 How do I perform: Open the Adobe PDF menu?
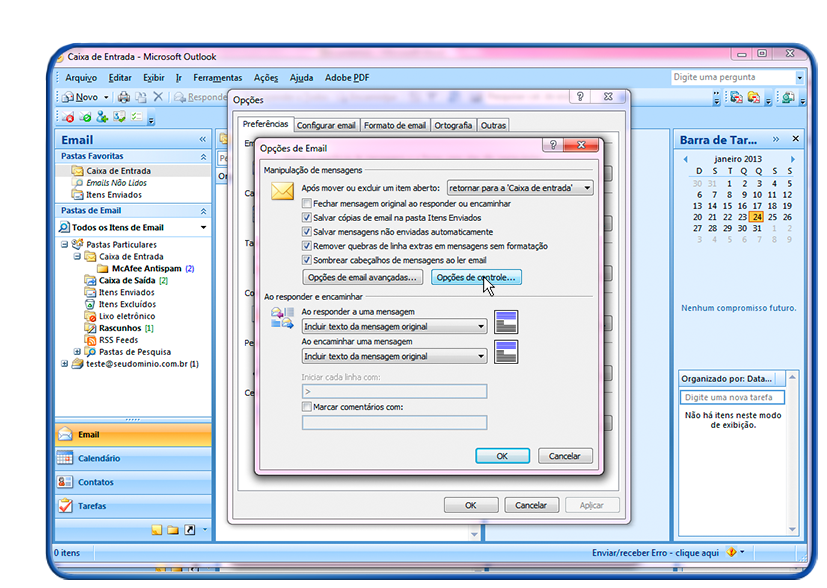pyautogui.click(x=347, y=78)
